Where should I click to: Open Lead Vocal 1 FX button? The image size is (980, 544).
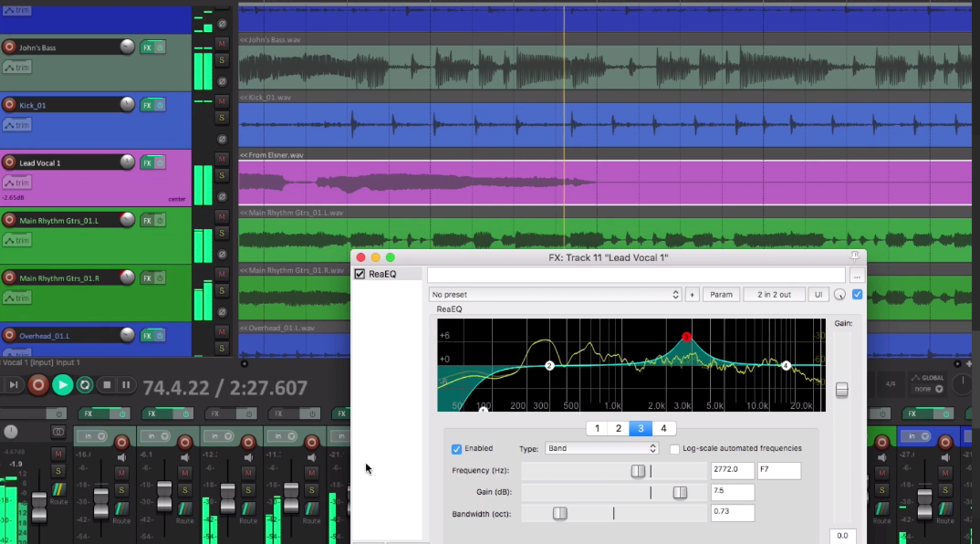(x=147, y=162)
